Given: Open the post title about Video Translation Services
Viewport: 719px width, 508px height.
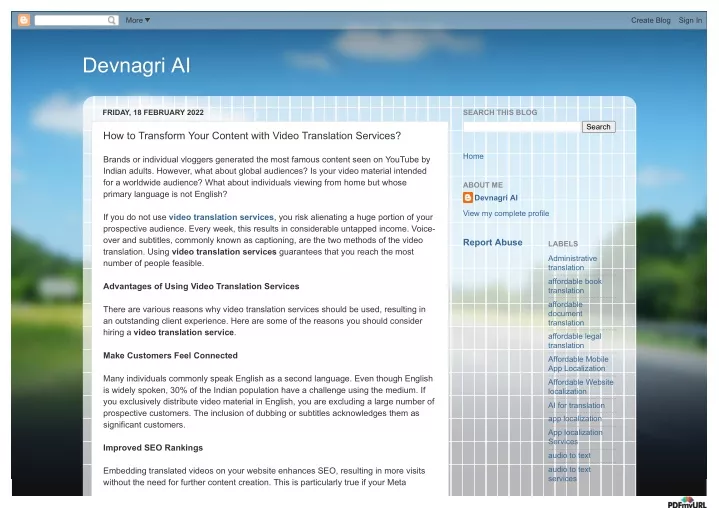Looking at the screenshot, I should (x=252, y=136).
